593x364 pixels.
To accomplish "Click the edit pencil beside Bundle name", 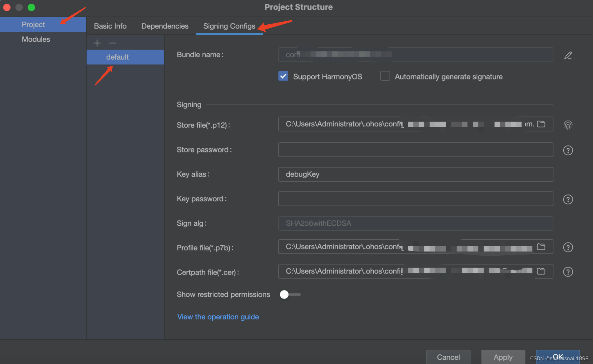I will 568,55.
